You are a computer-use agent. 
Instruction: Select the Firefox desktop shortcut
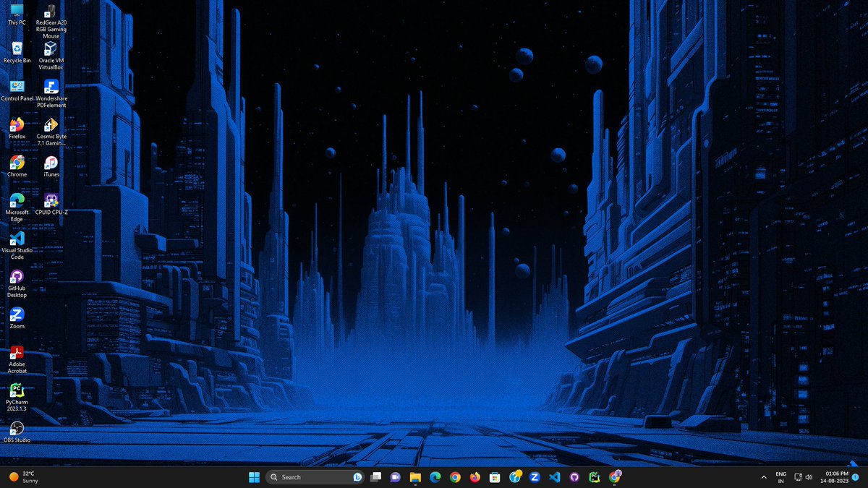pos(17,129)
